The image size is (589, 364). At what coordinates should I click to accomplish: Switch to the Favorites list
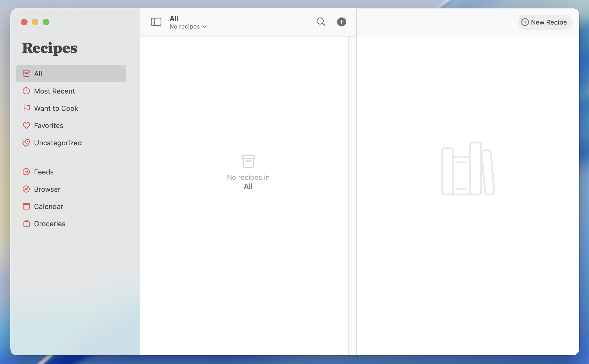tap(48, 125)
